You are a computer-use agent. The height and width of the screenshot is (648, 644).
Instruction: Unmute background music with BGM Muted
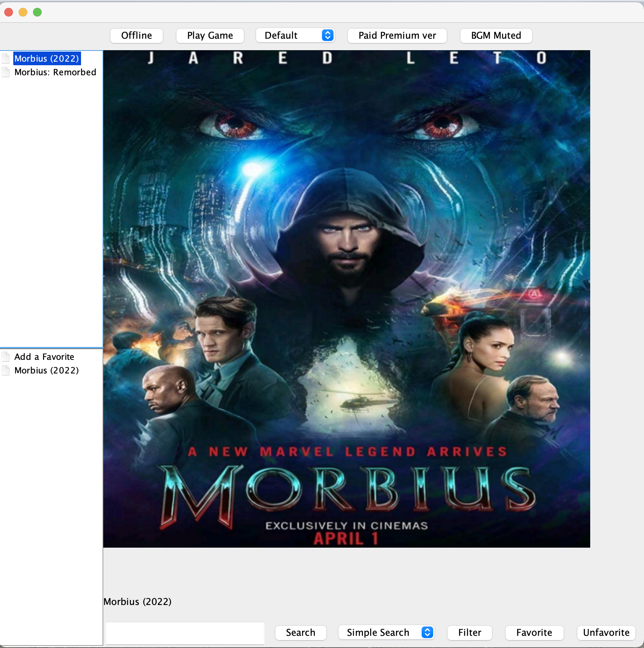pos(496,35)
